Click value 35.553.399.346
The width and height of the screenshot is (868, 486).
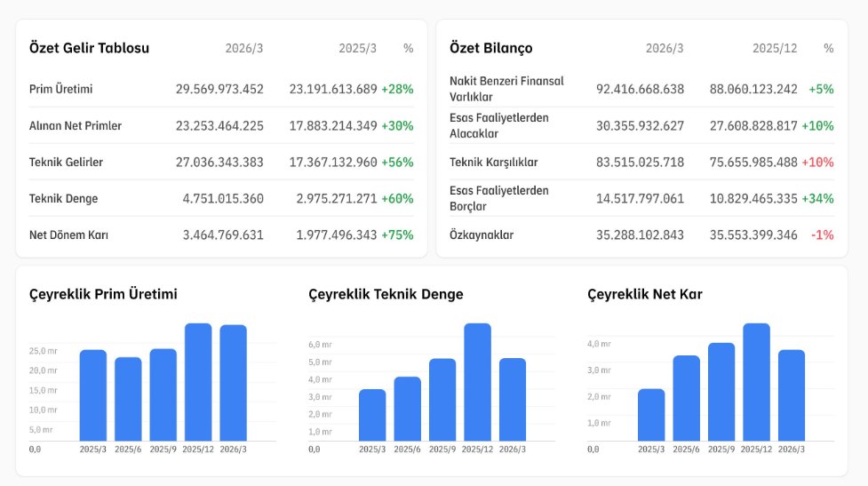click(753, 235)
